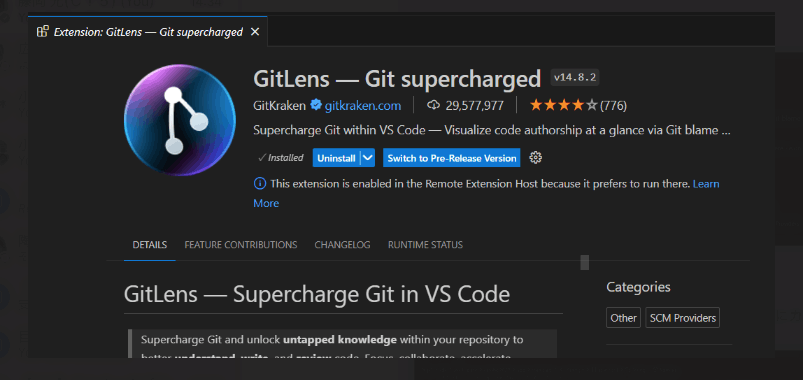Screen dimensions: 803x380
Task: Select the Extension: GitLens editor tab
Action: tap(148, 32)
